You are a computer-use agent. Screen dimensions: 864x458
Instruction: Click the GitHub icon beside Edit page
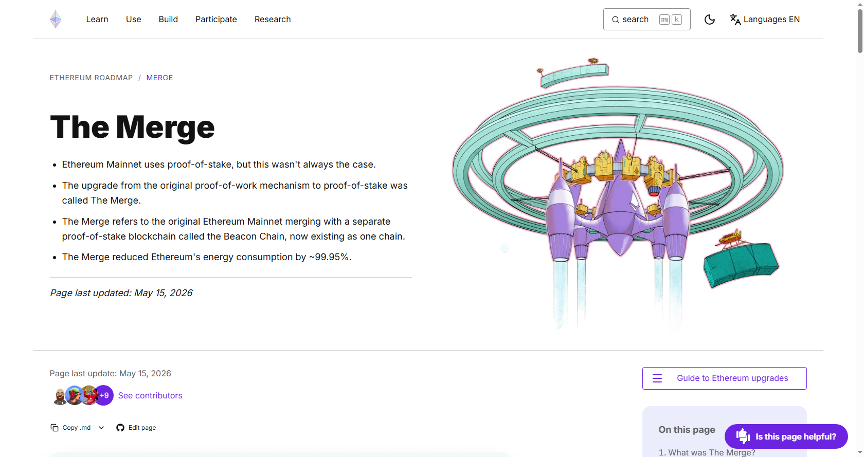[x=120, y=428]
